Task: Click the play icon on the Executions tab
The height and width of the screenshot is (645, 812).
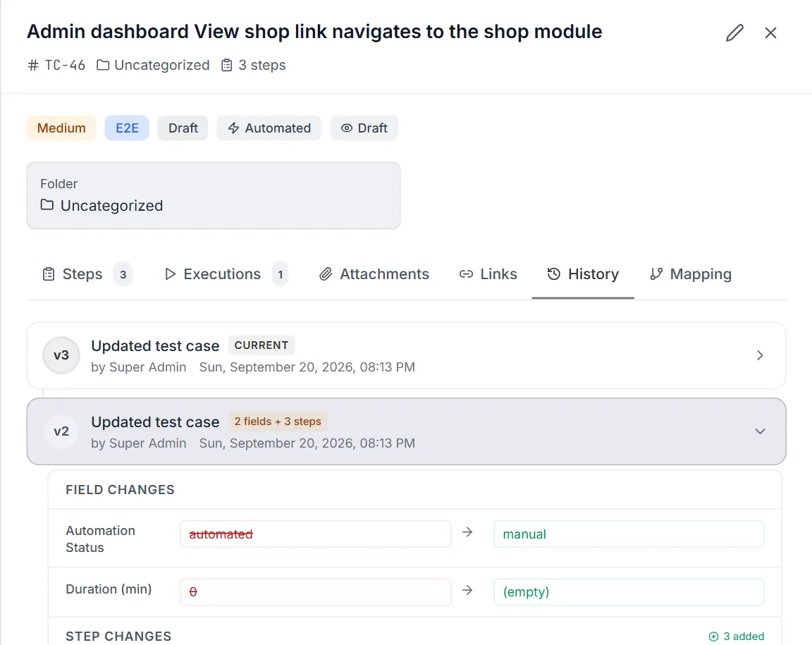Action: point(170,274)
